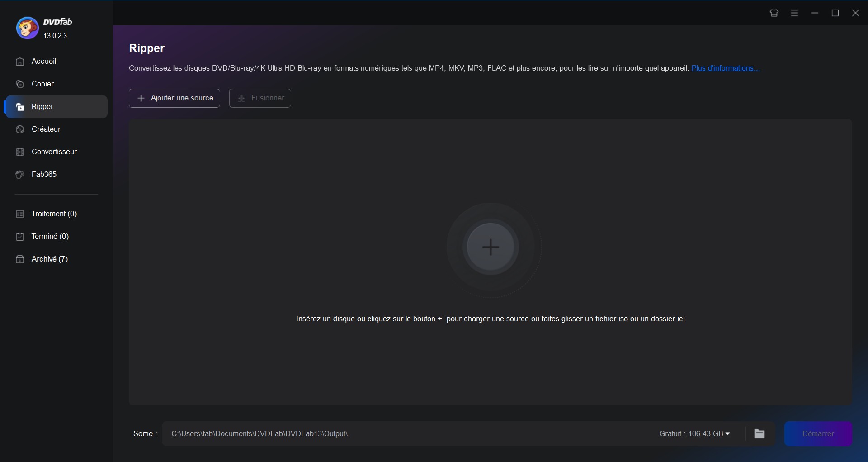Click the Sortie label
The height and width of the screenshot is (462, 868).
[x=145, y=433]
